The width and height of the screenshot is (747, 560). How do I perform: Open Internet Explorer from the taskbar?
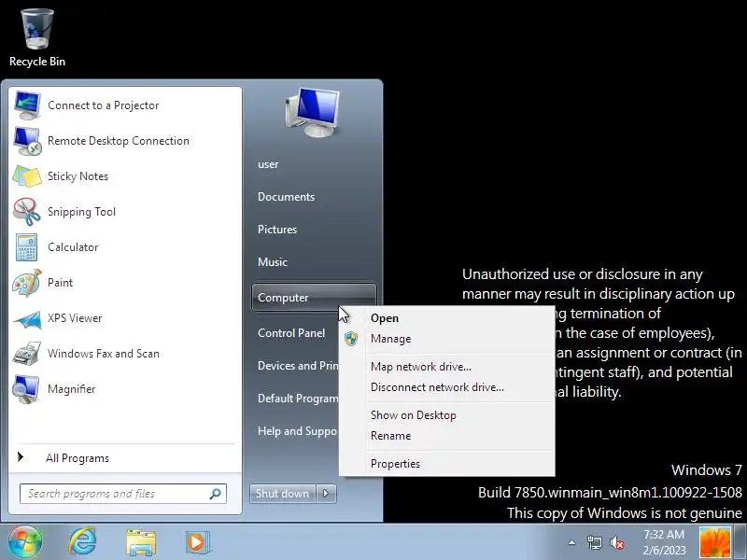point(82,542)
